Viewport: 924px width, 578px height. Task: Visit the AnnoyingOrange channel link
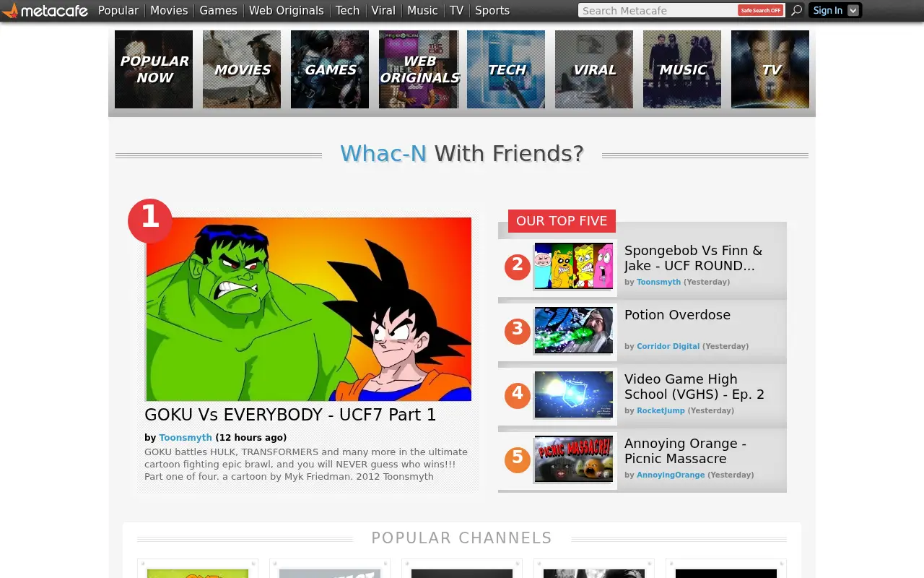(x=671, y=475)
